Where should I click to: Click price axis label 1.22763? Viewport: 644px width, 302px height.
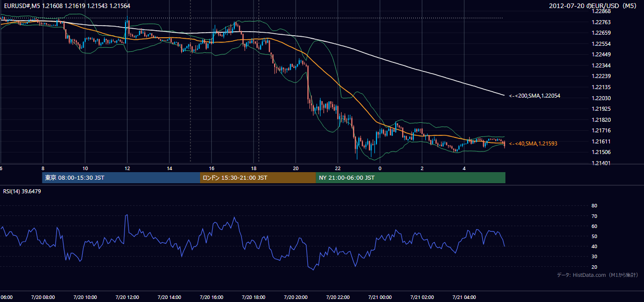601,22
